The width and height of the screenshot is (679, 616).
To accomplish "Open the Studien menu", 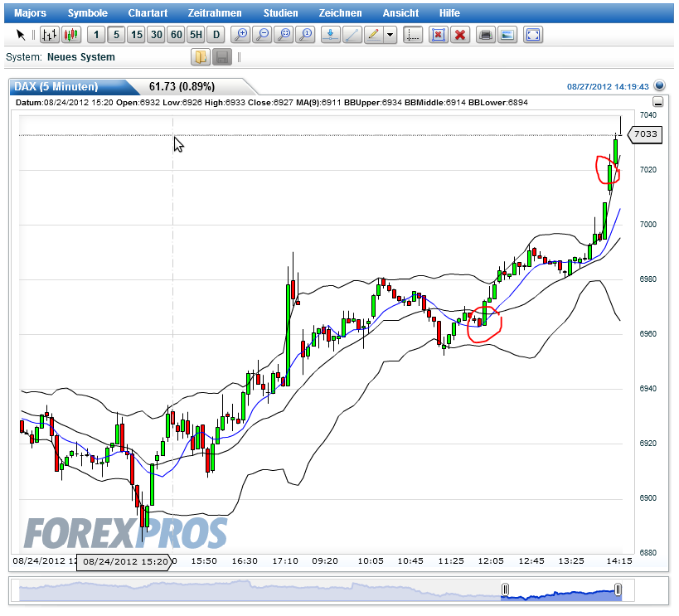I will [x=280, y=12].
